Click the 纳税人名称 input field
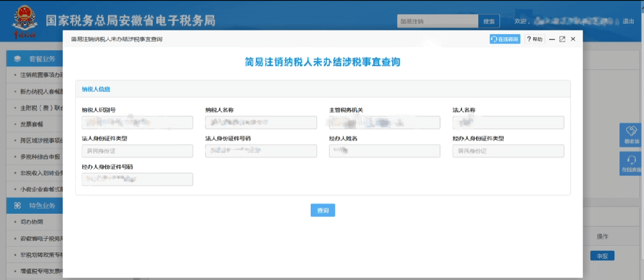Viewport: 644px width, 280px height. point(261,122)
